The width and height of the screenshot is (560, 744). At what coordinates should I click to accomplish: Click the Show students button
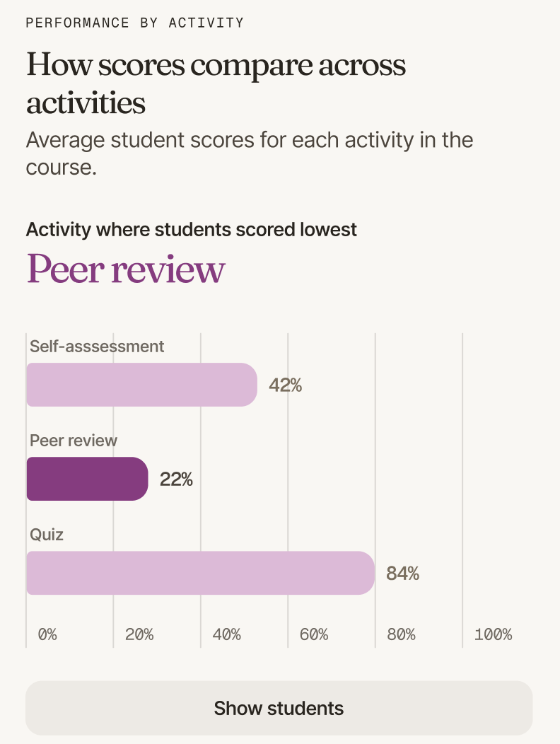point(279,708)
